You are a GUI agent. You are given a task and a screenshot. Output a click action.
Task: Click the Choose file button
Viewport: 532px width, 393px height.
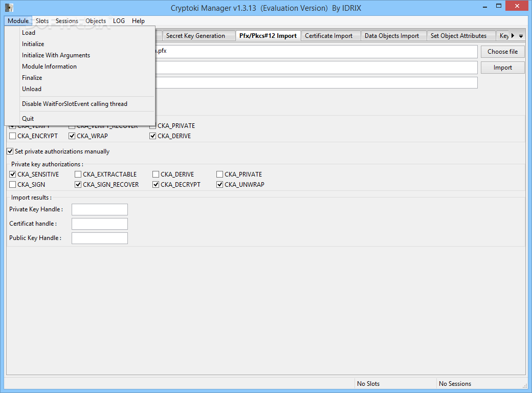(502, 52)
